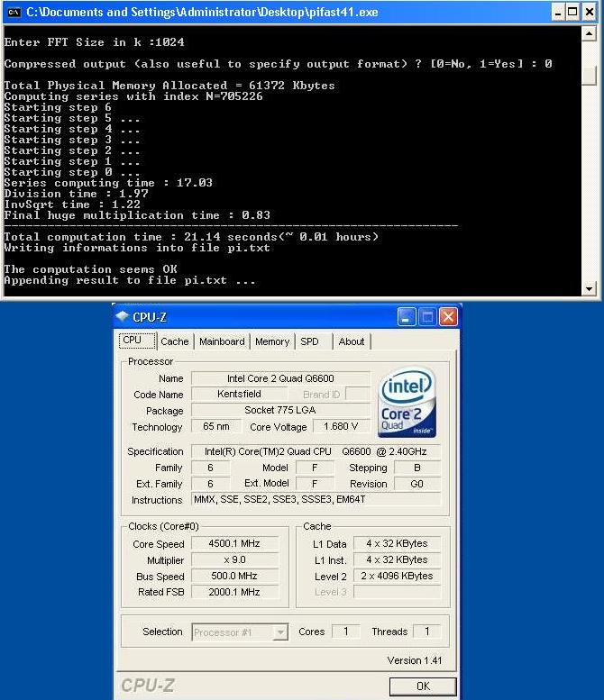The image size is (604, 700).
Task: Click the Intel Core 2 Quad logo
Action: (406, 402)
